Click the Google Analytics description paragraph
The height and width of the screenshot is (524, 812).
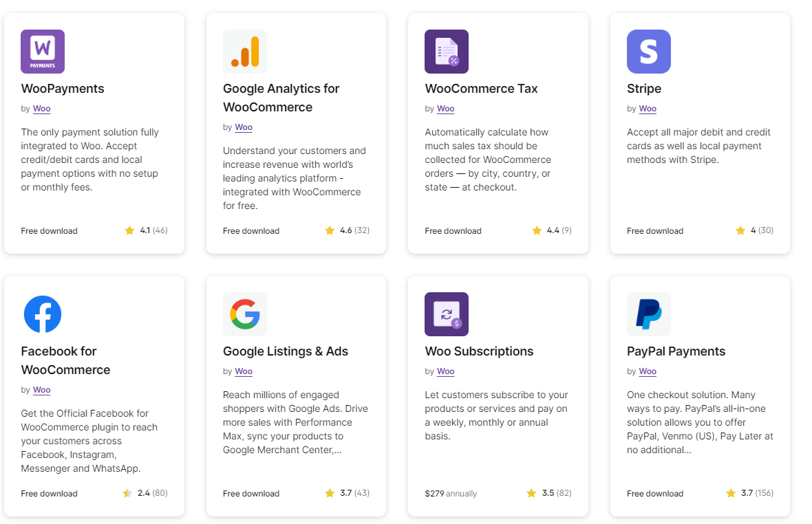click(x=294, y=178)
